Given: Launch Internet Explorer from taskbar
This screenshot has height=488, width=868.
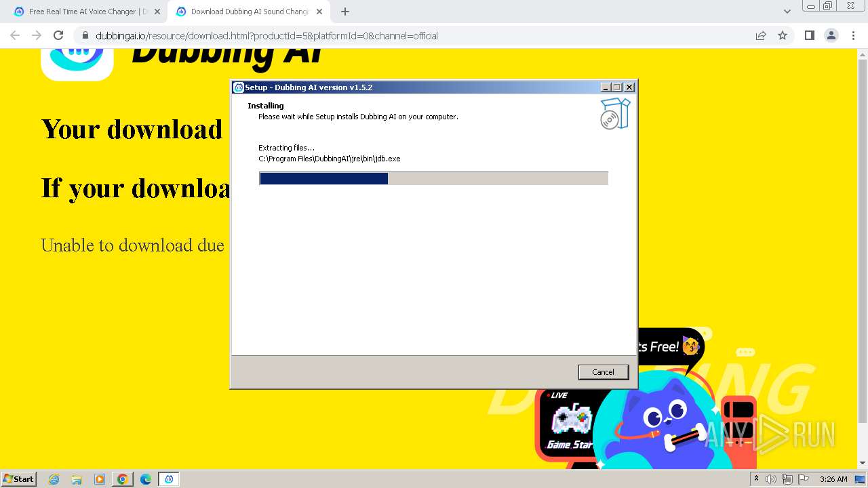Looking at the screenshot, I should click(54, 479).
